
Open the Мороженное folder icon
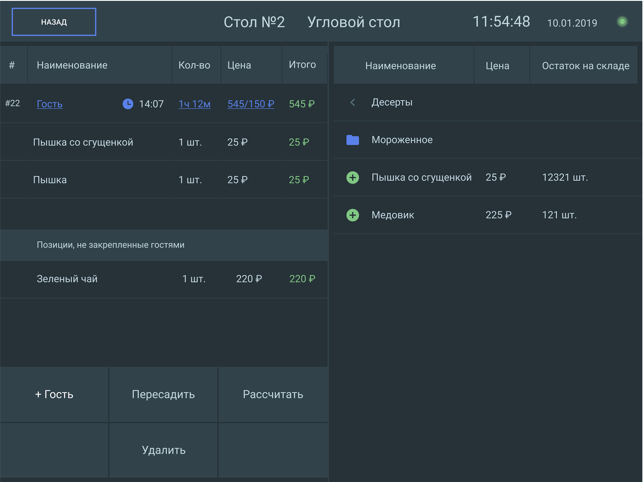pyautogui.click(x=353, y=140)
